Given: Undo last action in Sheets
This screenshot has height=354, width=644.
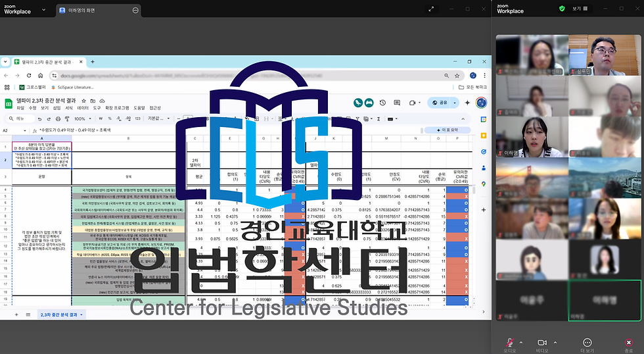Looking at the screenshot, I should (x=39, y=119).
